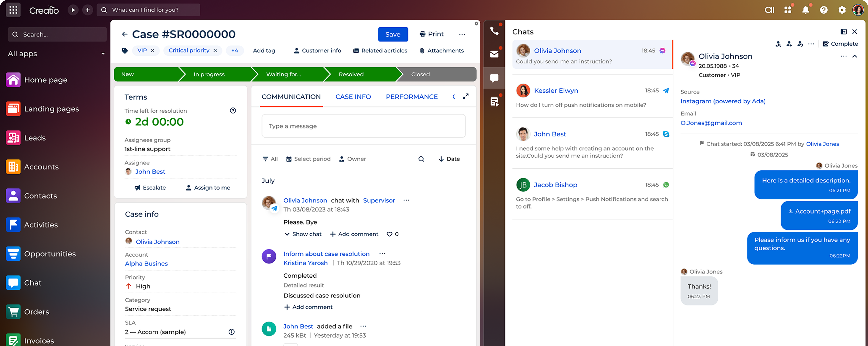Open the app launcher grid icon
Image resolution: width=868 pixels, height=346 pixels.
13,10
